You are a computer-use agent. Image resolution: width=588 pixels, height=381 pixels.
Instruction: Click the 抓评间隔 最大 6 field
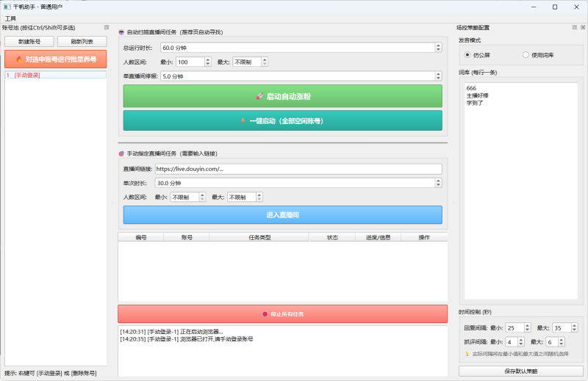coord(552,342)
